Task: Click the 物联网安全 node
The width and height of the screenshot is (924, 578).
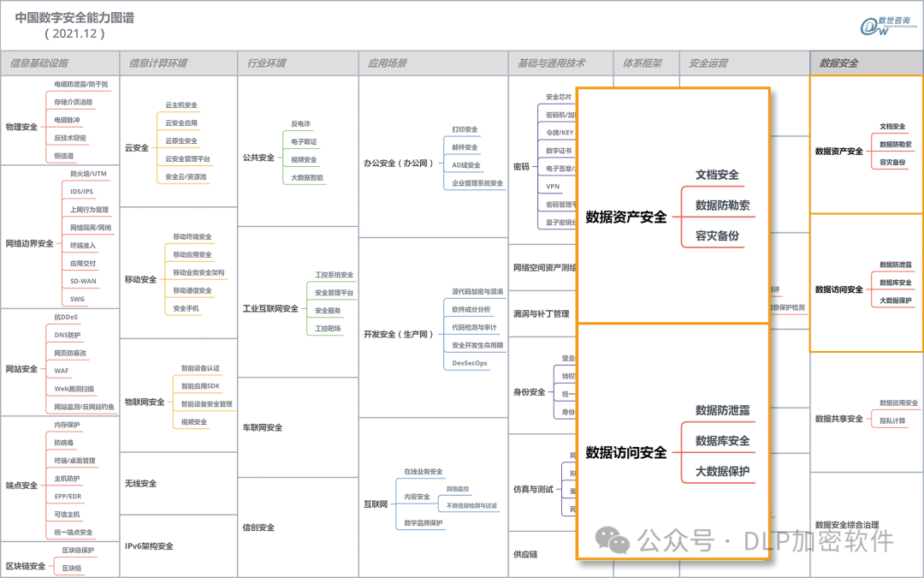Action: (145, 402)
